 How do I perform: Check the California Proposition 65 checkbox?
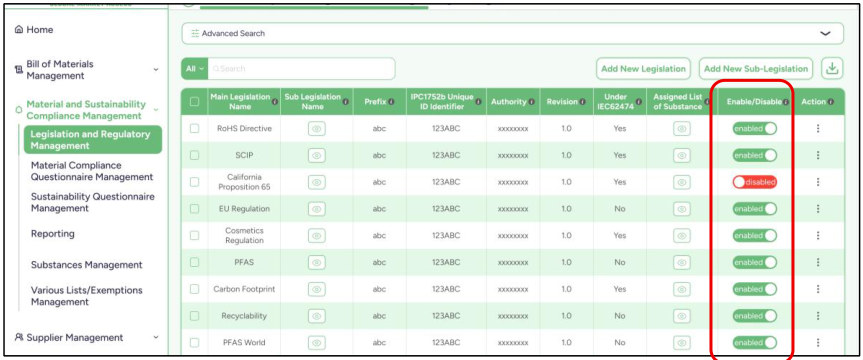194,182
